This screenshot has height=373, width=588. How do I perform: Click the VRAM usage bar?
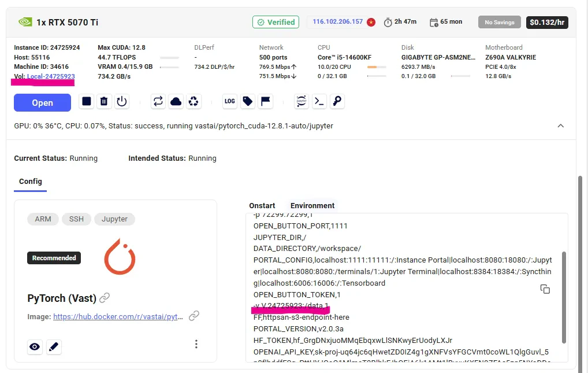click(x=169, y=67)
